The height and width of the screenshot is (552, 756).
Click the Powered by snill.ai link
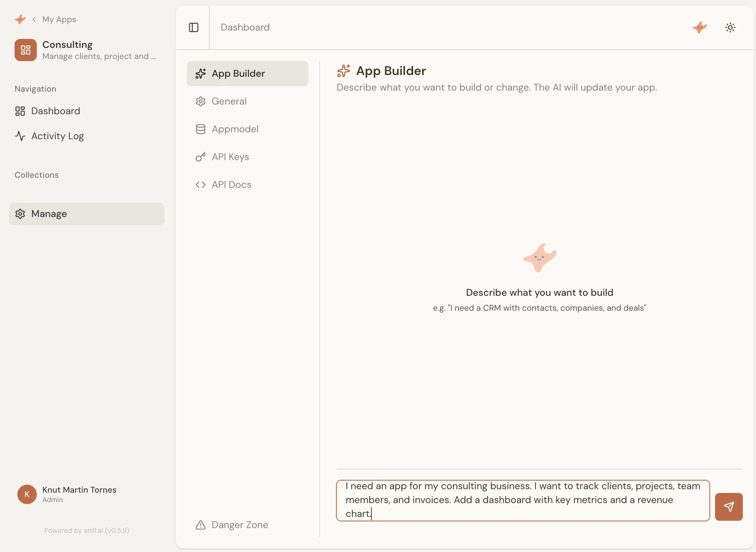(x=86, y=530)
